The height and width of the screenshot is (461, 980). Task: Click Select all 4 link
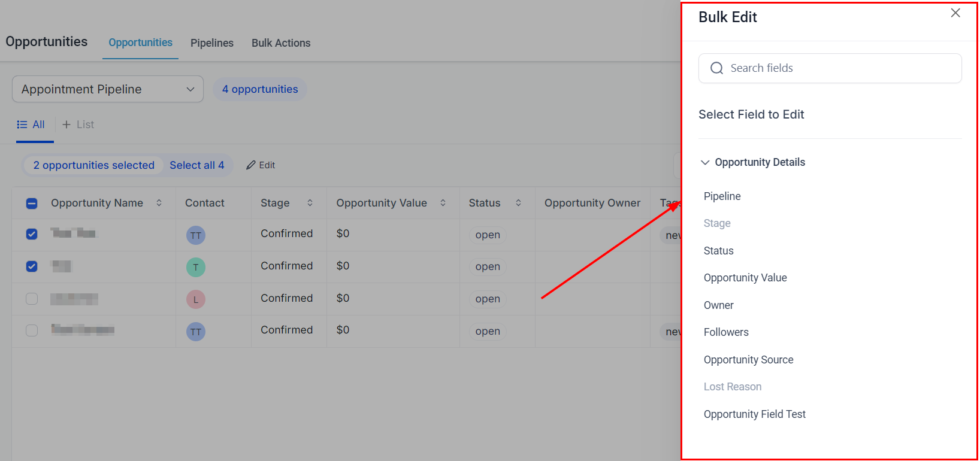coord(196,165)
